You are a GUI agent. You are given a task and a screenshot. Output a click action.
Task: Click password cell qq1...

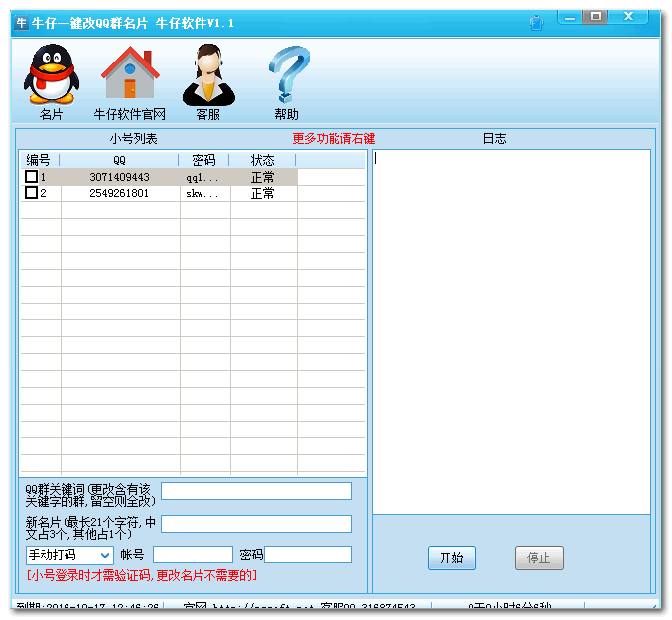point(202,177)
